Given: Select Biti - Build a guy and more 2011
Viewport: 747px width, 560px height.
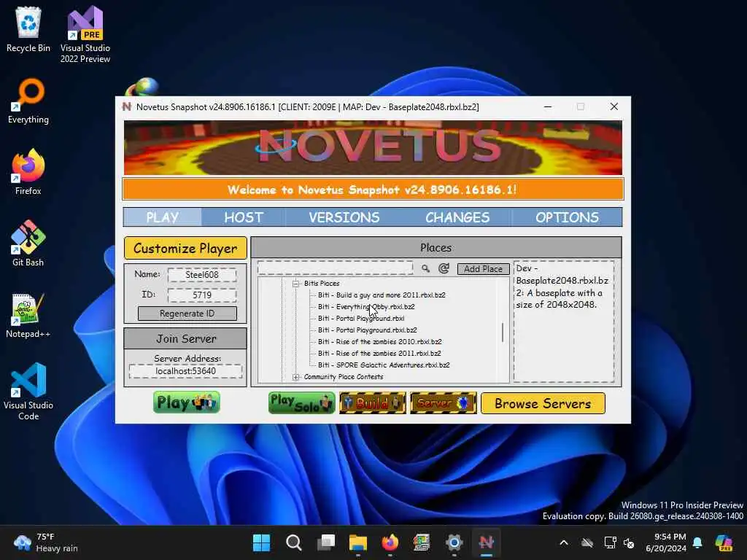Looking at the screenshot, I should click(x=382, y=295).
